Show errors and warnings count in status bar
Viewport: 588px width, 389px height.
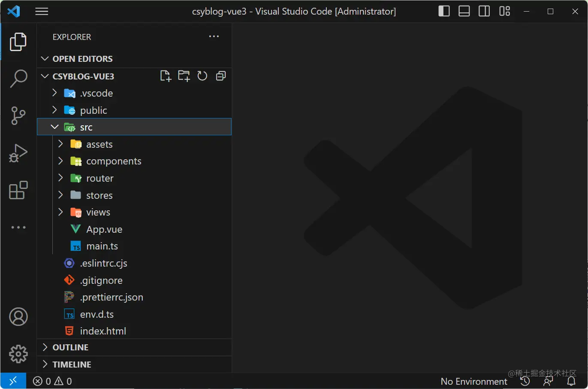tap(52, 381)
